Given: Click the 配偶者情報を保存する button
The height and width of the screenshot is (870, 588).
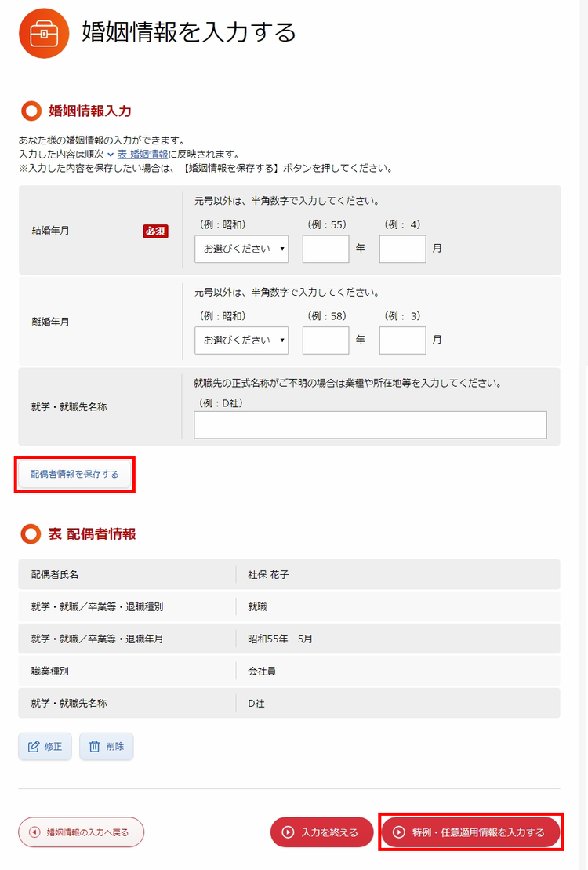Looking at the screenshot, I should 75,474.
